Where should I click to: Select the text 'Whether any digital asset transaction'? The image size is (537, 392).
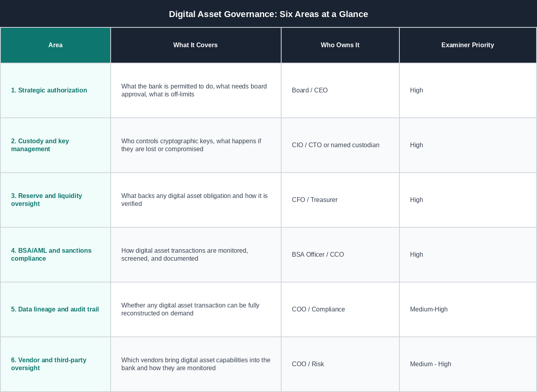(173, 306)
